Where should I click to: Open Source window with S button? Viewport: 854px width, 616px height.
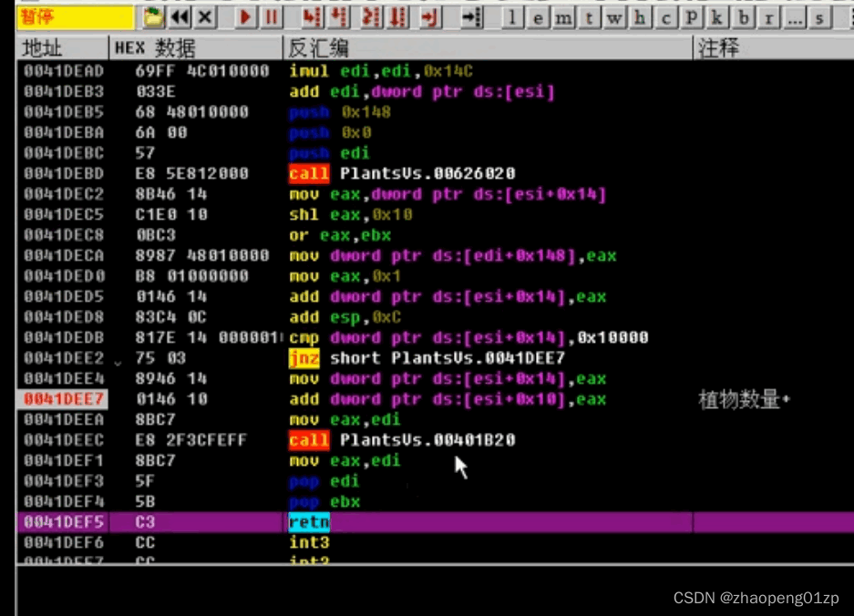click(x=819, y=18)
